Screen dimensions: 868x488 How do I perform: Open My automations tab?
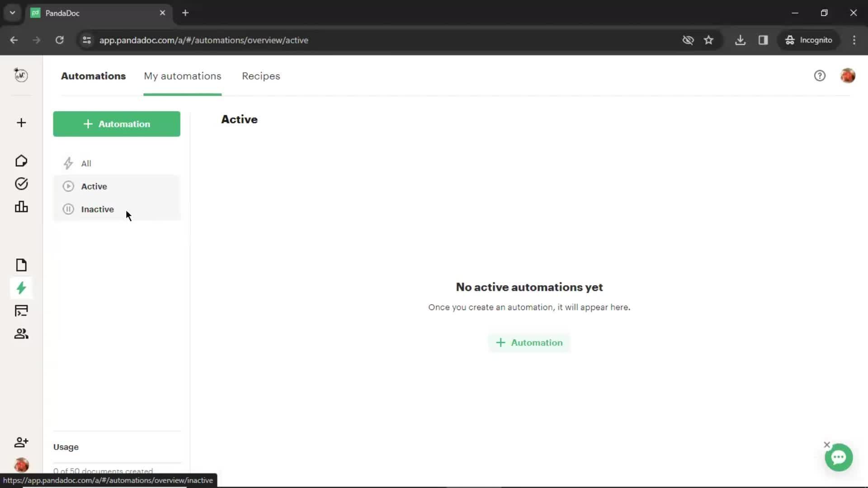[183, 75]
